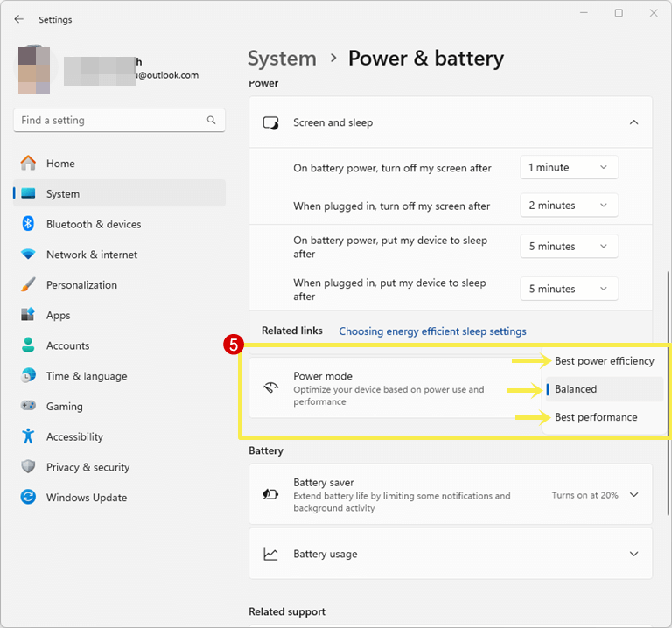Click the Windows Update sync icon
This screenshot has height=628, width=672.
point(28,497)
